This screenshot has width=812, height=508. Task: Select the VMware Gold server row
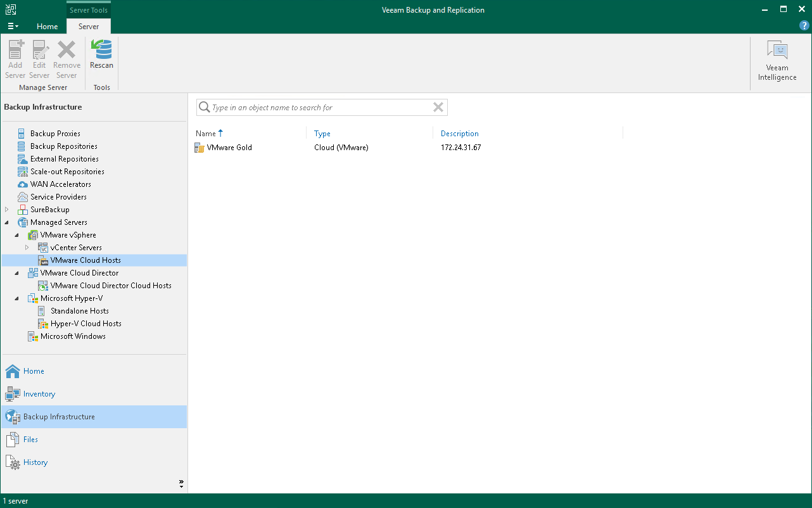[x=408, y=148]
